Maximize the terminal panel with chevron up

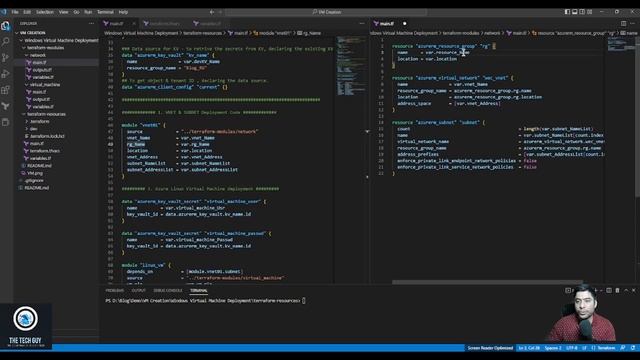coord(626,290)
